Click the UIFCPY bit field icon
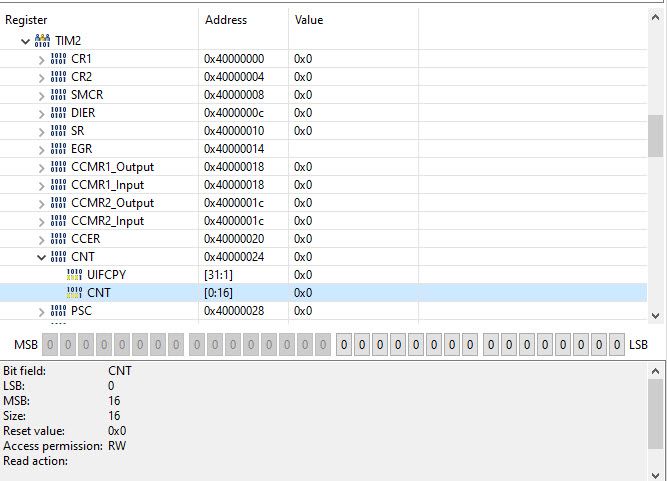The image size is (667, 481). (x=74, y=275)
